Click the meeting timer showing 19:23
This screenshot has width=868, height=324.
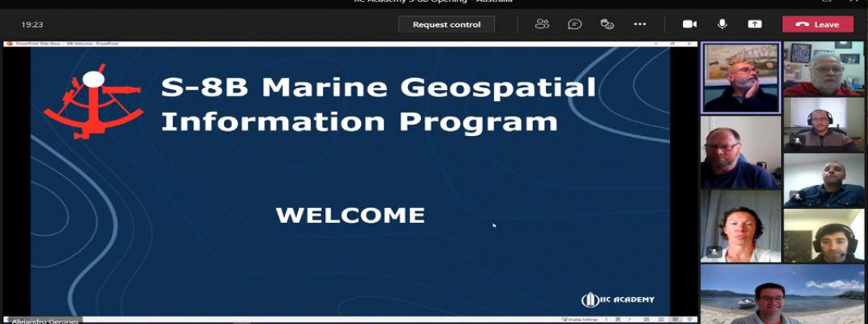tap(32, 24)
